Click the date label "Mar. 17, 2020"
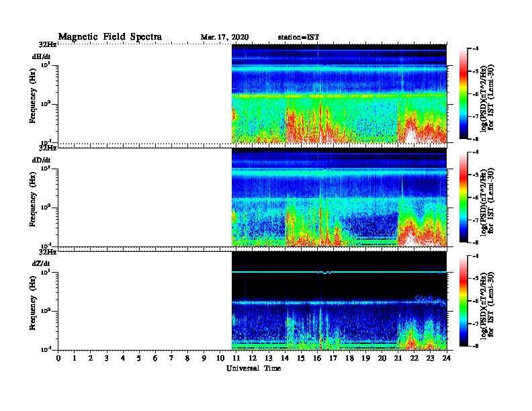This screenshot has height=411, width=532. (224, 38)
